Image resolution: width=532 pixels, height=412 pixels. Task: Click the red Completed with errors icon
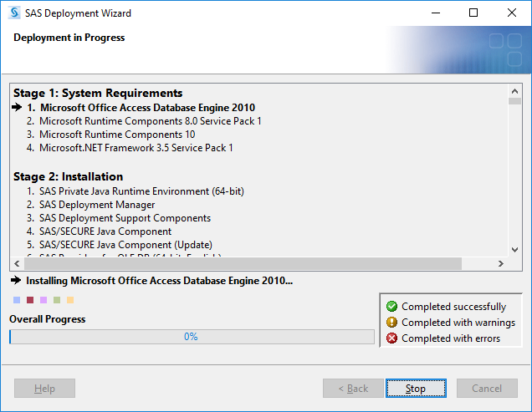point(391,338)
